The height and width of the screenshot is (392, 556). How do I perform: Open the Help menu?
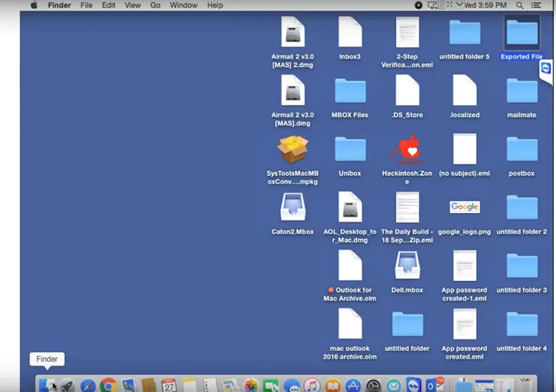tap(215, 5)
